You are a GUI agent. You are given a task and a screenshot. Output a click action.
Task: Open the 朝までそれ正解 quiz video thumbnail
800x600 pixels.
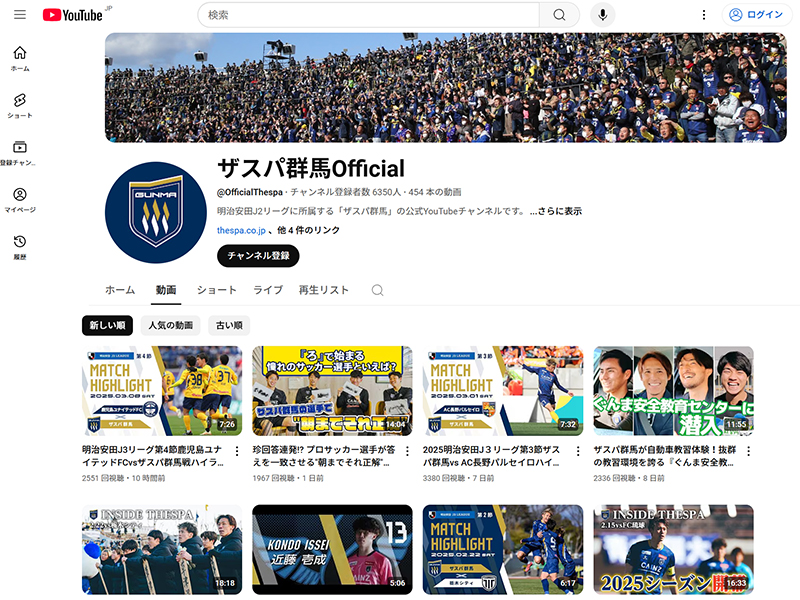point(332,391)
